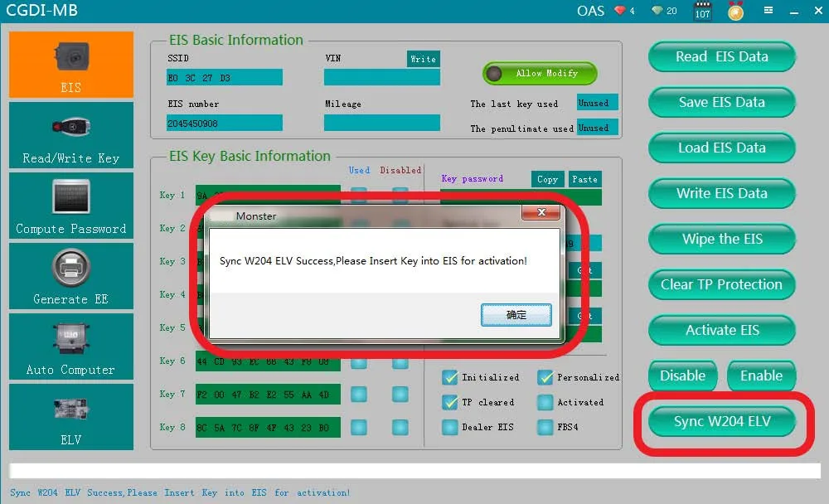Click Write EIS Data button
The image size is (829, 504).
click(722, 193)
